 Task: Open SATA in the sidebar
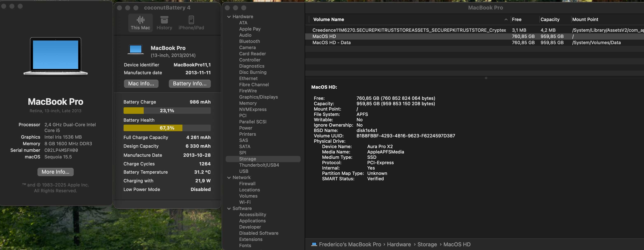tap(245, 147)
